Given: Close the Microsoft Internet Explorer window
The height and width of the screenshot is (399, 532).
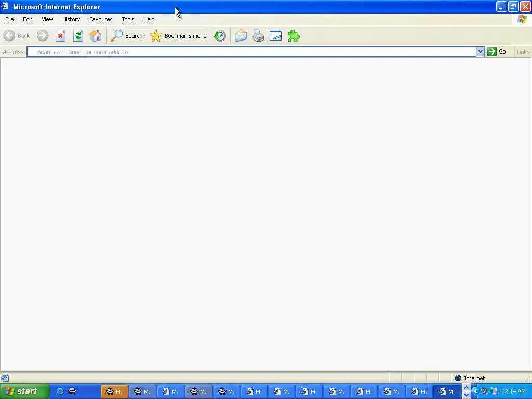Looking at the screenshot, I should (525, 6).
